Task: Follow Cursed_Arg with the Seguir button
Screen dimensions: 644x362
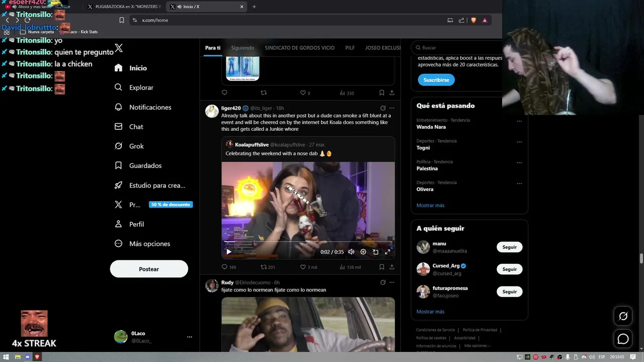Action: (x=510, y=269)
